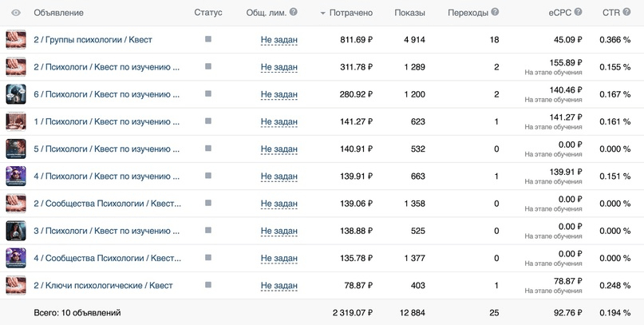Toggle status square of Группы психологии ad
This screenshot has width=644, height=325.
coord(208,39)
